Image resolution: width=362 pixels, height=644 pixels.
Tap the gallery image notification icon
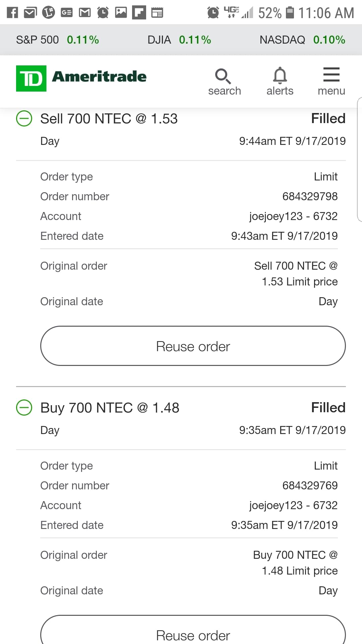(121, 13)
